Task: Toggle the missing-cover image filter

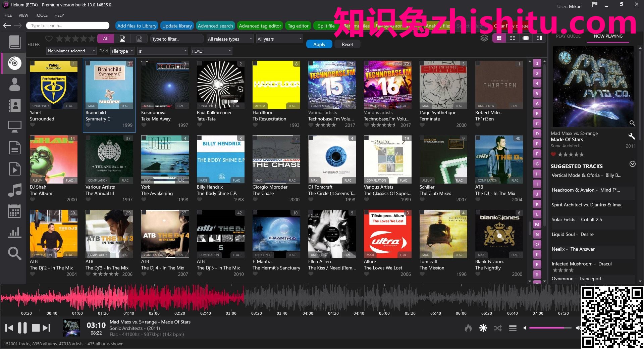Action: click(x=139, y=39)
